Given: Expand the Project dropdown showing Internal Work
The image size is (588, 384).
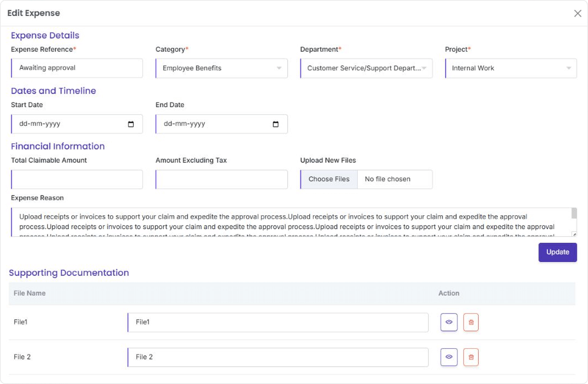Looking at the screenshot, I should [511, 69].
